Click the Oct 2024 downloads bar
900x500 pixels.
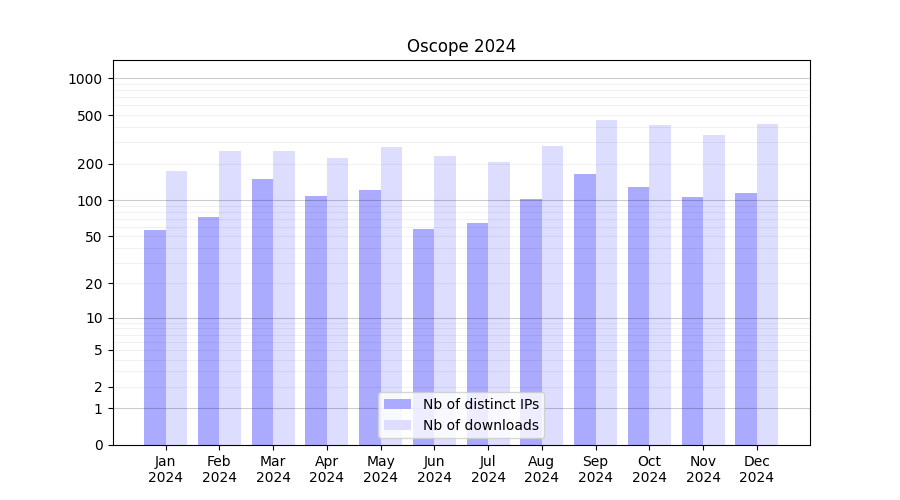pyautogui.click(x=660, y=285)
